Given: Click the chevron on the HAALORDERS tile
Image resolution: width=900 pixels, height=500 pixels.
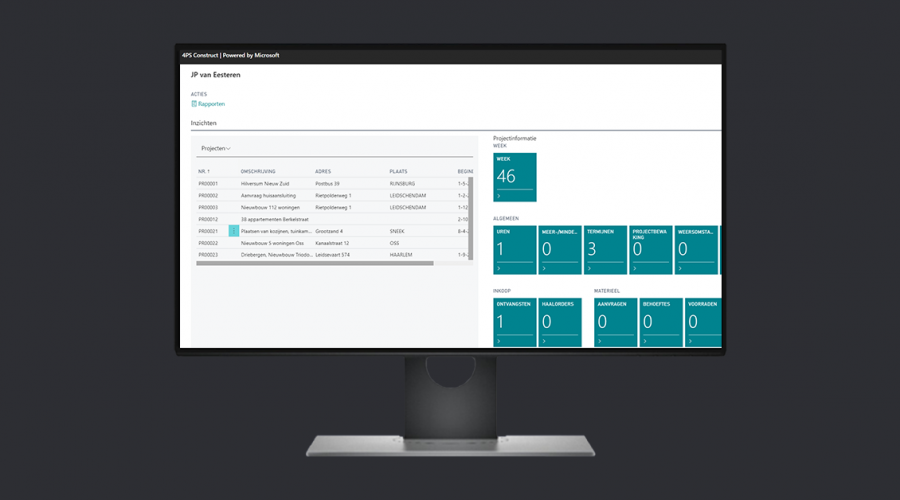Looking at the screenshot, I should [544, 341].
